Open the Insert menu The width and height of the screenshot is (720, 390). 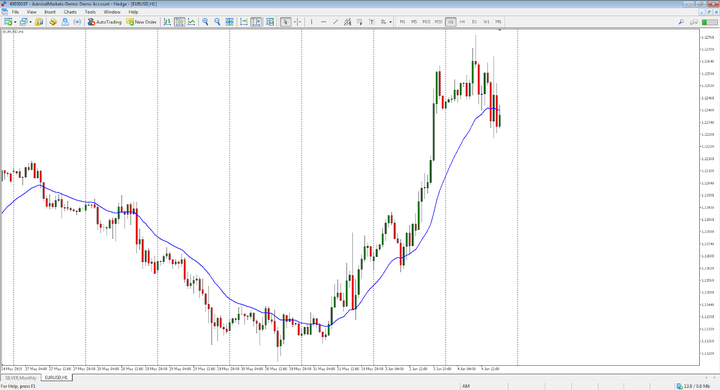pyautogui.click(x=50, y=12)
